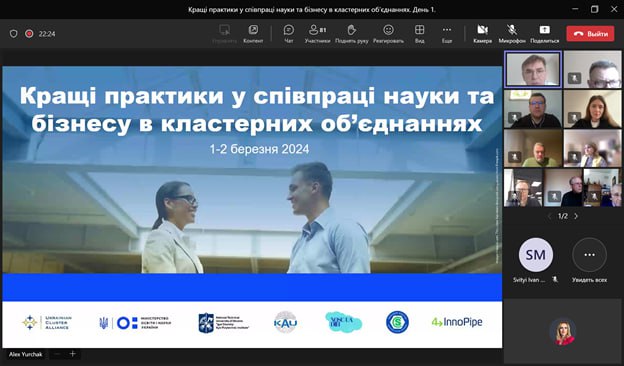Open the shield privacy icon
Image resolution: width=624 pixels, height=366 pixels.
point(14,34)
